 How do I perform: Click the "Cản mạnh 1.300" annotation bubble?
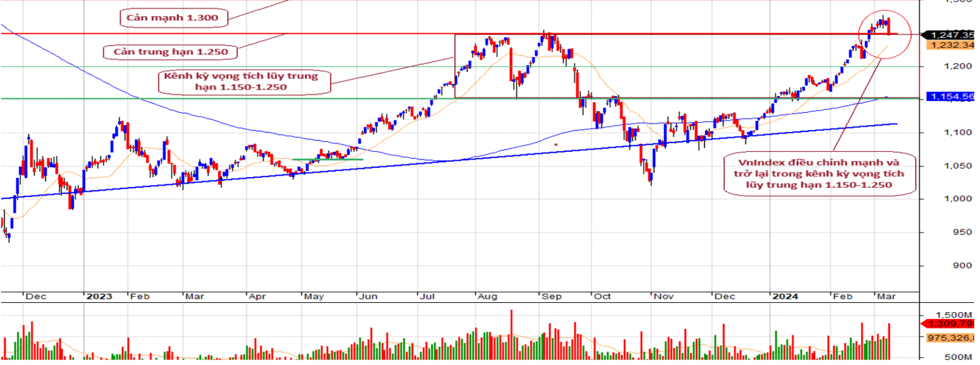163,16
